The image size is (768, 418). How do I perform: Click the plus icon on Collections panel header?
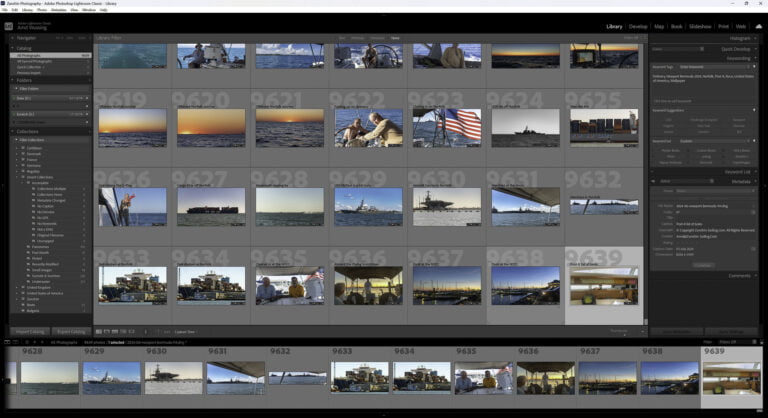[89, 131]
